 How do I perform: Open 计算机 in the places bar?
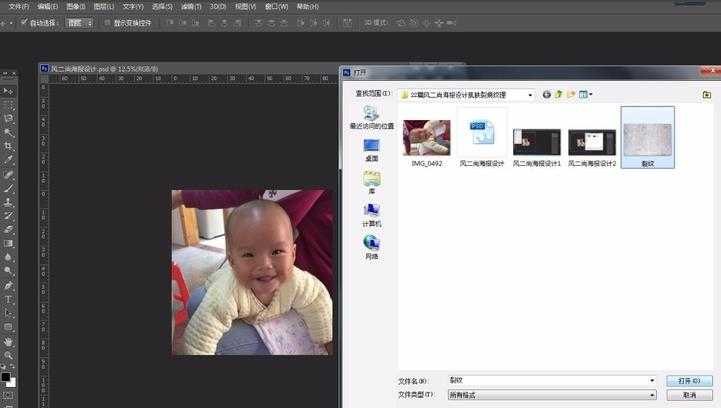point(372,215)
